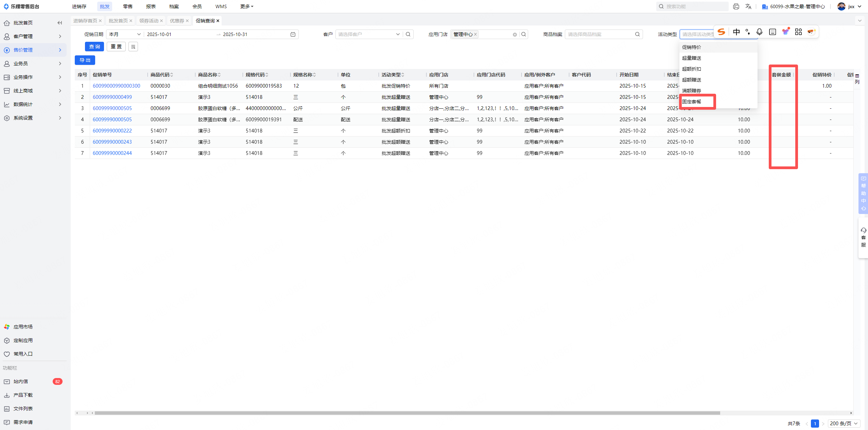
Task: Click the 查询 button
Action: point(94,47)
